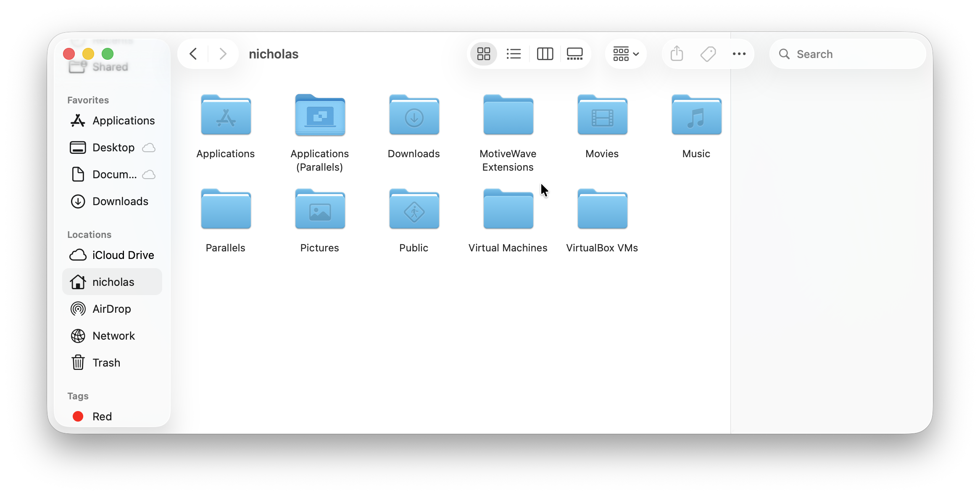Open the Group By dropdown
Image resolution: width=980 pixels, height=496 pixels.
[x=626, y=54]
